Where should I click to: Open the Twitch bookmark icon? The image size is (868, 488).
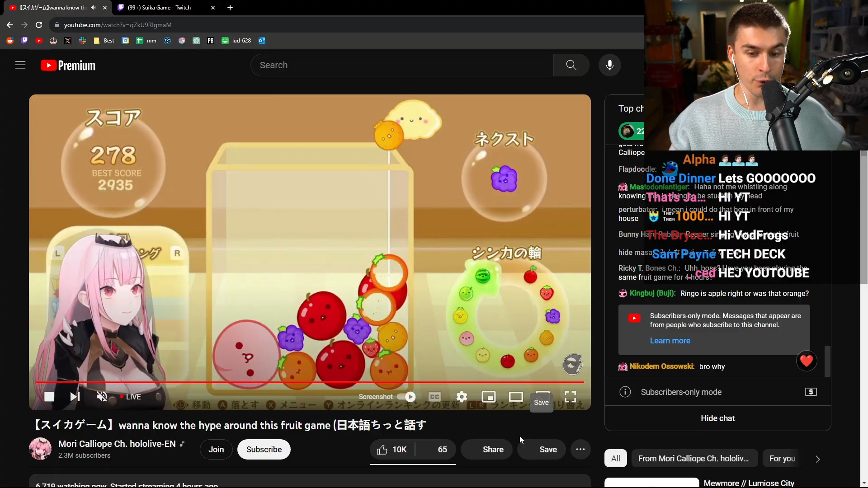tap(24, 41)
